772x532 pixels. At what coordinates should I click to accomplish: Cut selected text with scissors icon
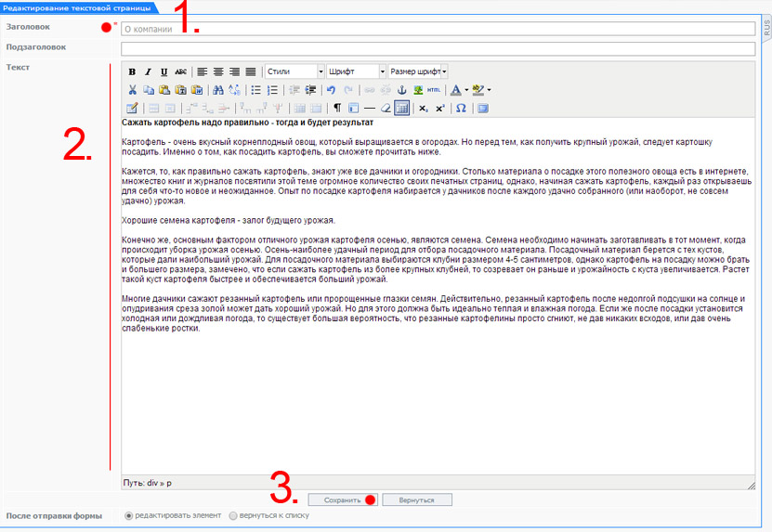coord(132,90)
